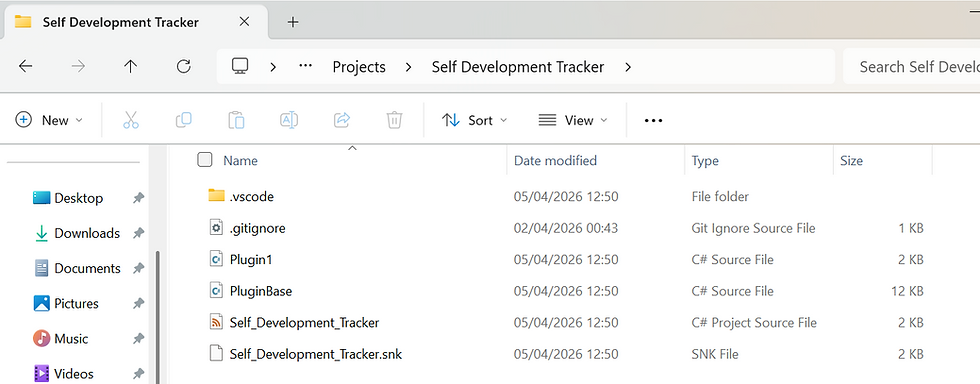Select the PluginBase file name
The height and width of the screenshot is (384, 980).
(261, 291)
